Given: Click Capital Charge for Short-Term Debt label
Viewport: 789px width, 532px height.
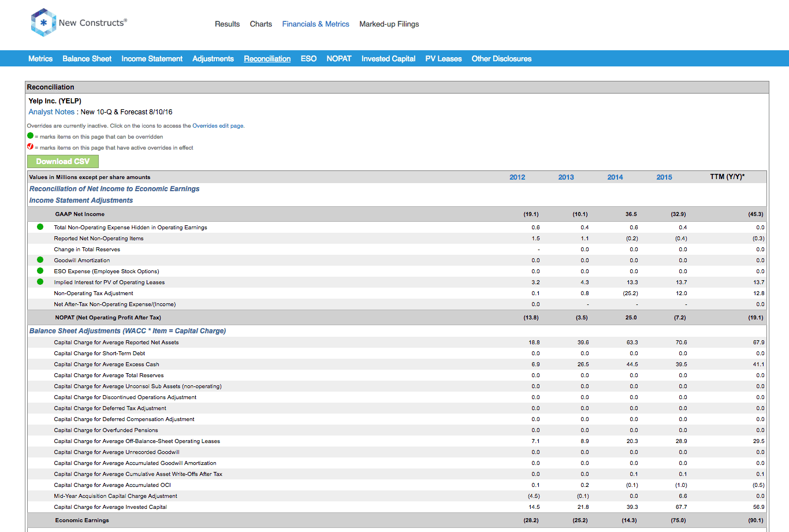Looking at the screenshot, I should click(99, 354).
